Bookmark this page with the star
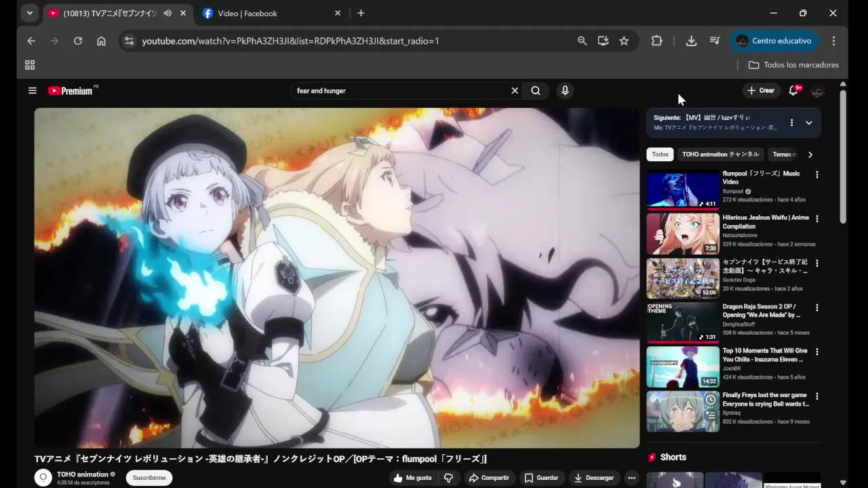 pyautogui.click(x=624, y=41)
